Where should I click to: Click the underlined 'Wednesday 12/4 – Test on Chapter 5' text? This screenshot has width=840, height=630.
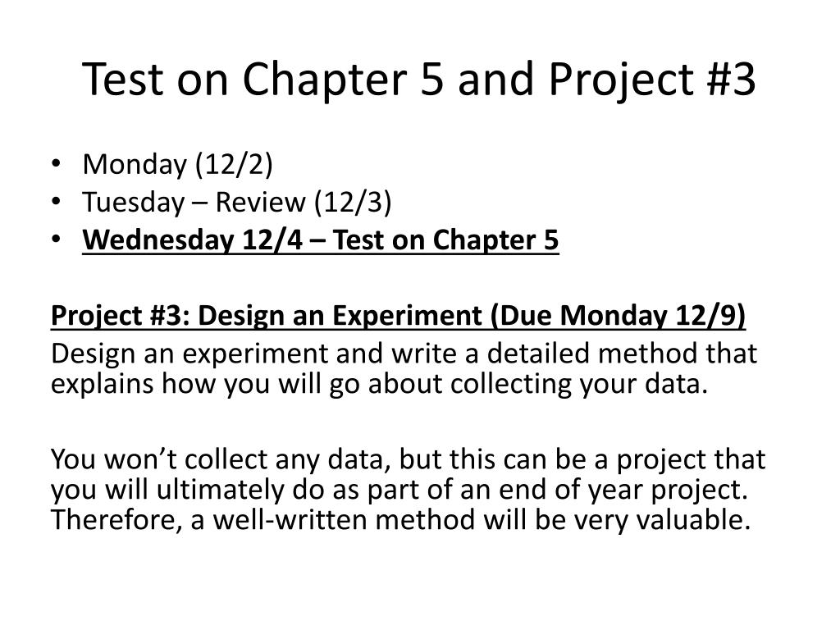point(321,240)
